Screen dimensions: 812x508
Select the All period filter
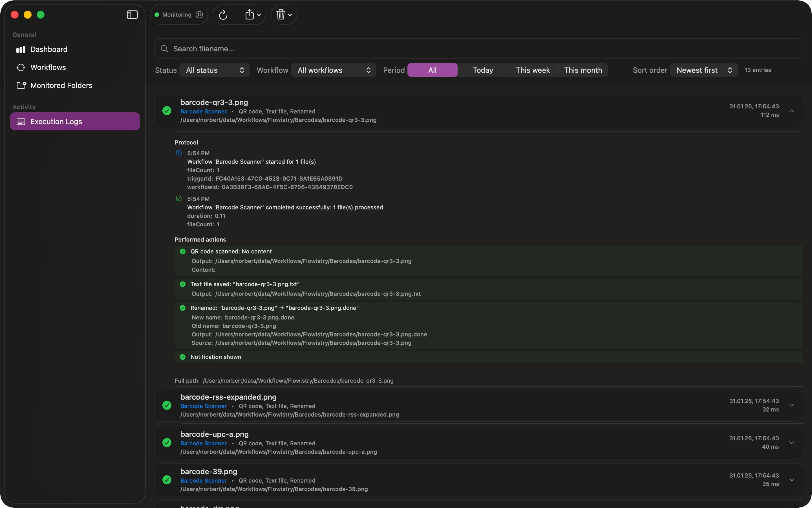(x=432, y=70)
